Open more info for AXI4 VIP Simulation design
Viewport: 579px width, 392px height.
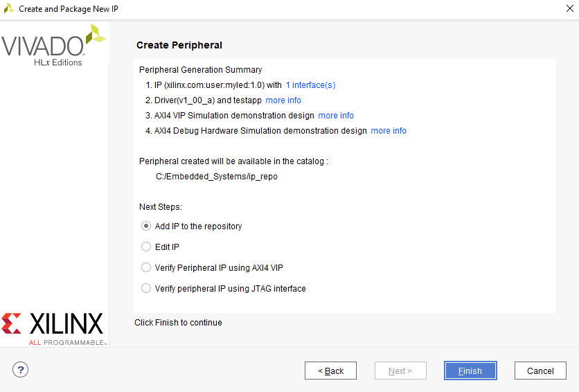coord(336,116)
